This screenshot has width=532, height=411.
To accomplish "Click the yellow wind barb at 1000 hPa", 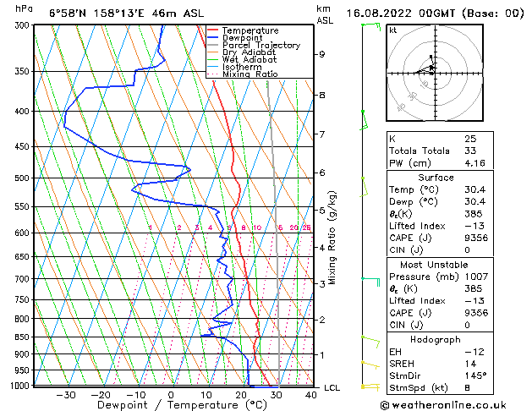I will pos(370,386).
